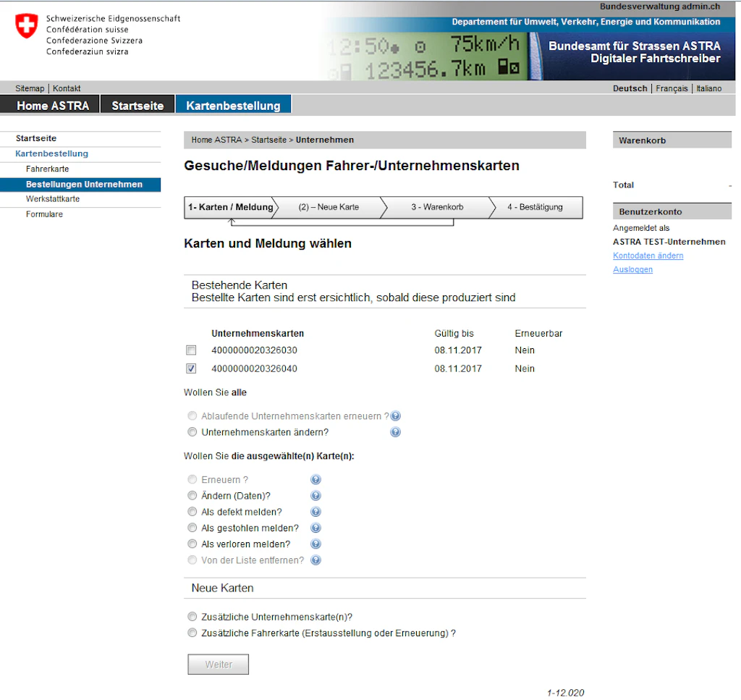This screenshot has height=700, width=741.
Task: Open Werkstattkarte in the left sidebar
Action: pyautogui.click(x=53, y=199)
